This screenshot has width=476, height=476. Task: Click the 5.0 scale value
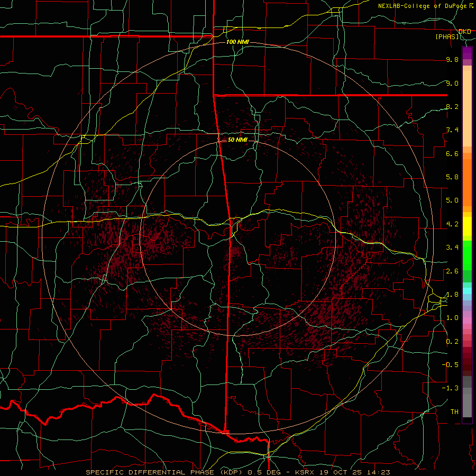[x=452, y=200]
